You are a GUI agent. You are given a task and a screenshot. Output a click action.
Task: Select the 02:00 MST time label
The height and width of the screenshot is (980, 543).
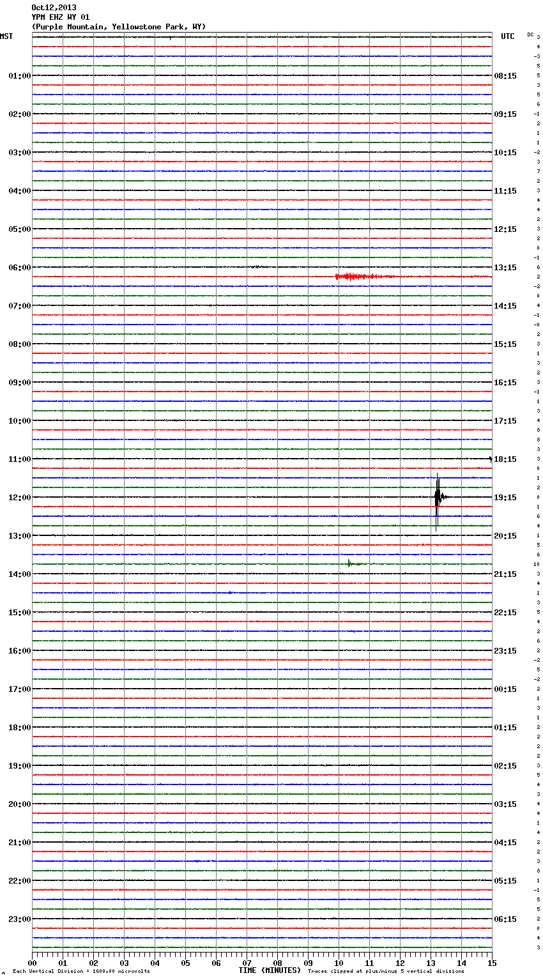20,114
